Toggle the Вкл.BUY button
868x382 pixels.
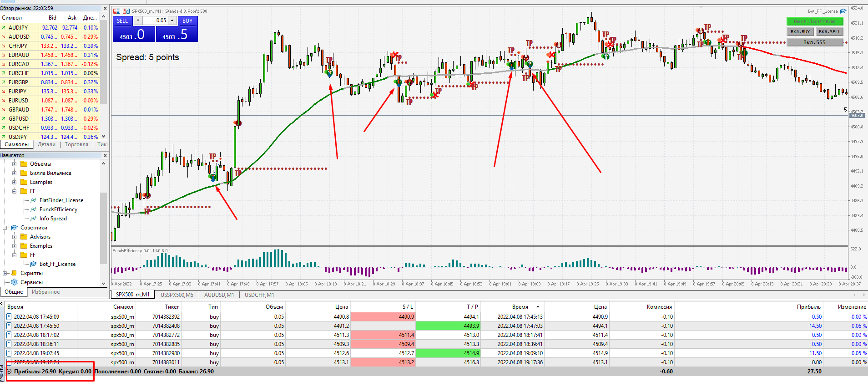(x=800, y=31)
